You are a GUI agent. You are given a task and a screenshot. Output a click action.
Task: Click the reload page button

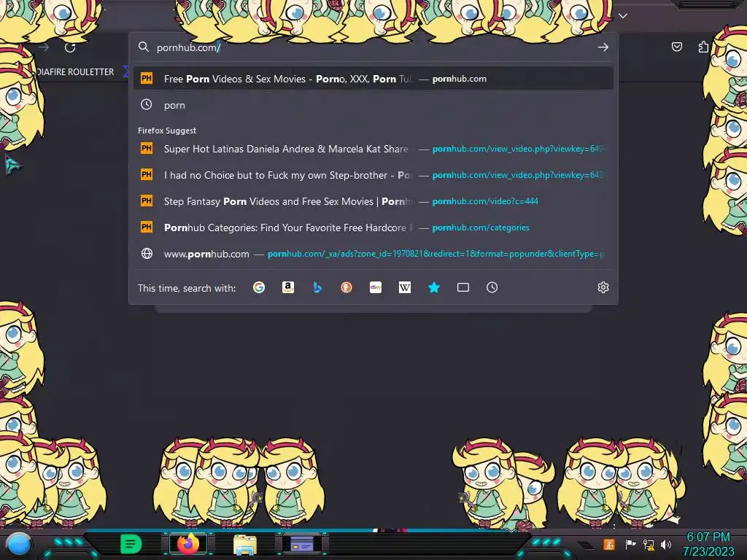pos(70,47)
